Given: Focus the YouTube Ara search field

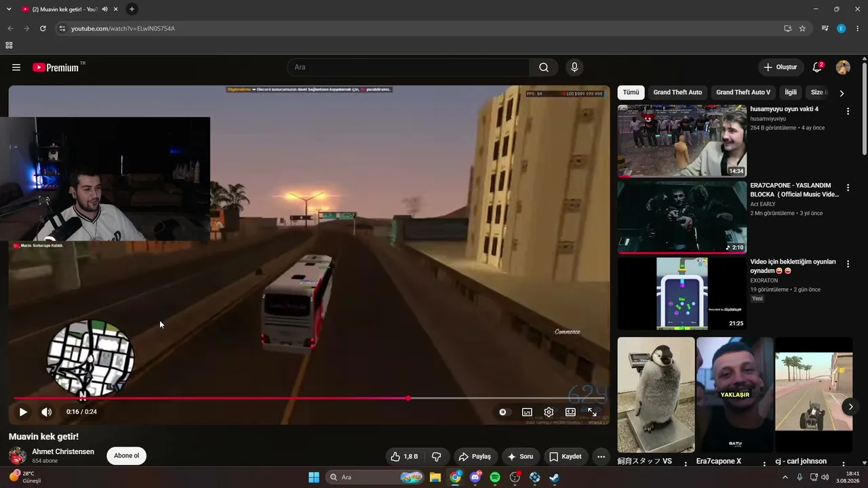Looking at the screenshot, I should point(408,67).
